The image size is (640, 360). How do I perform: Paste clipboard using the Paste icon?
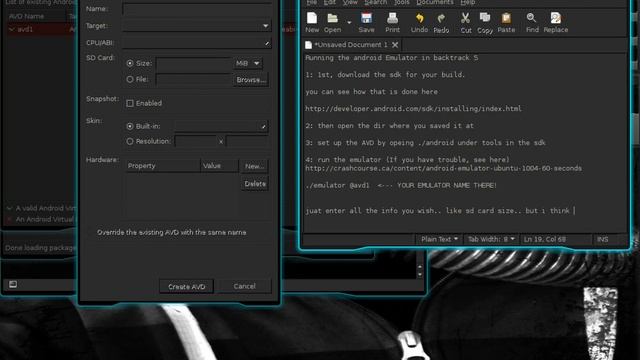(x=506, y=22)
